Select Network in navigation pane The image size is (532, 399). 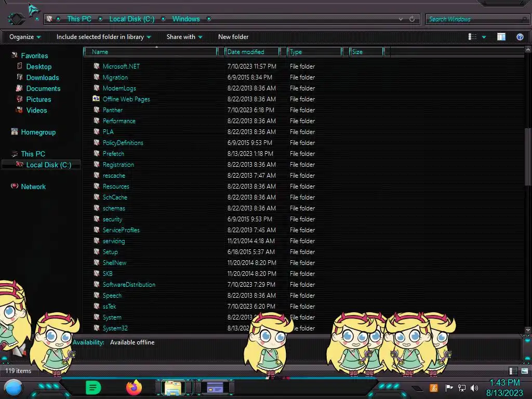pyautogui.click(x=33, y=187)
